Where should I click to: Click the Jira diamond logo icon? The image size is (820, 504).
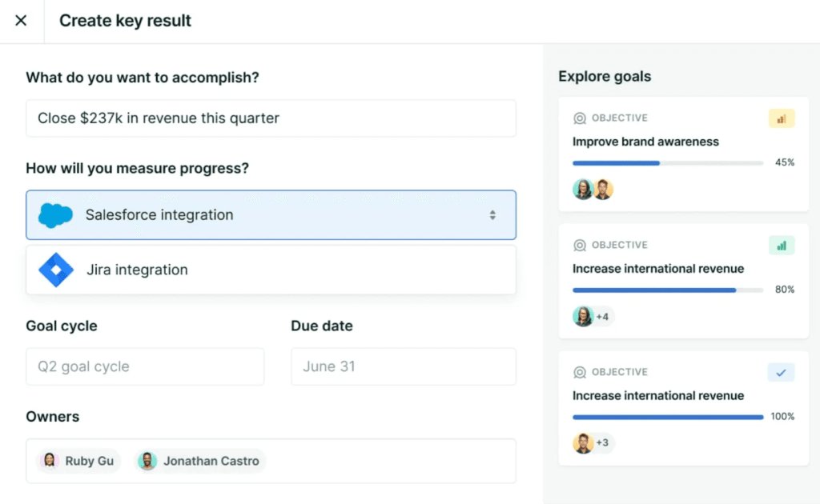click(x=56, y=270)
